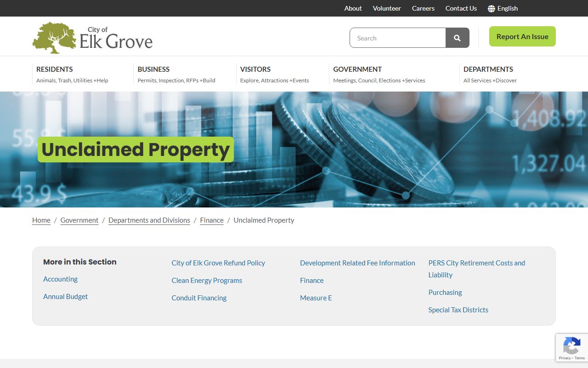Screen dimensions: 588x368
Task: Click the reCAPTCHA badge icon
Action: coord(571,345)
